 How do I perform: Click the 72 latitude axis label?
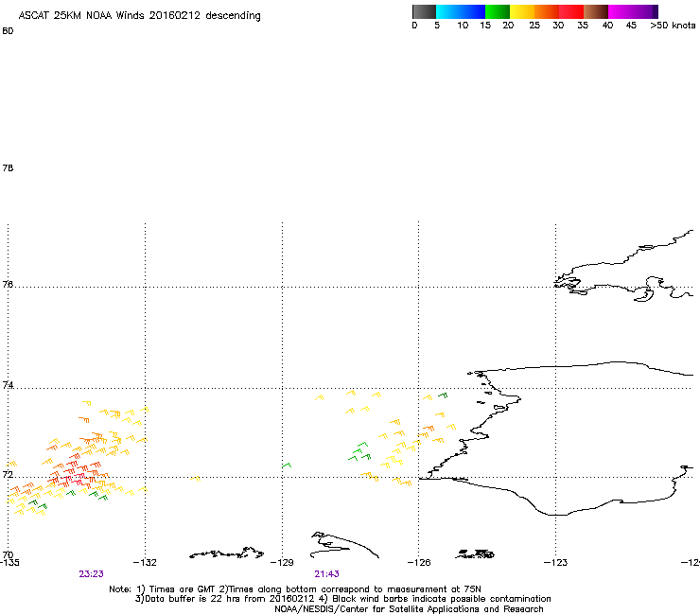(x=8, y=474)
